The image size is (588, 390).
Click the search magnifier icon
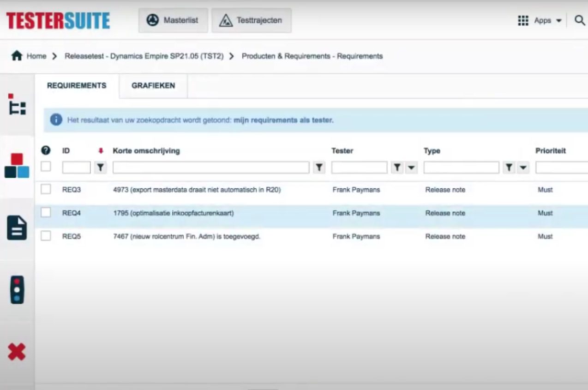580,20
